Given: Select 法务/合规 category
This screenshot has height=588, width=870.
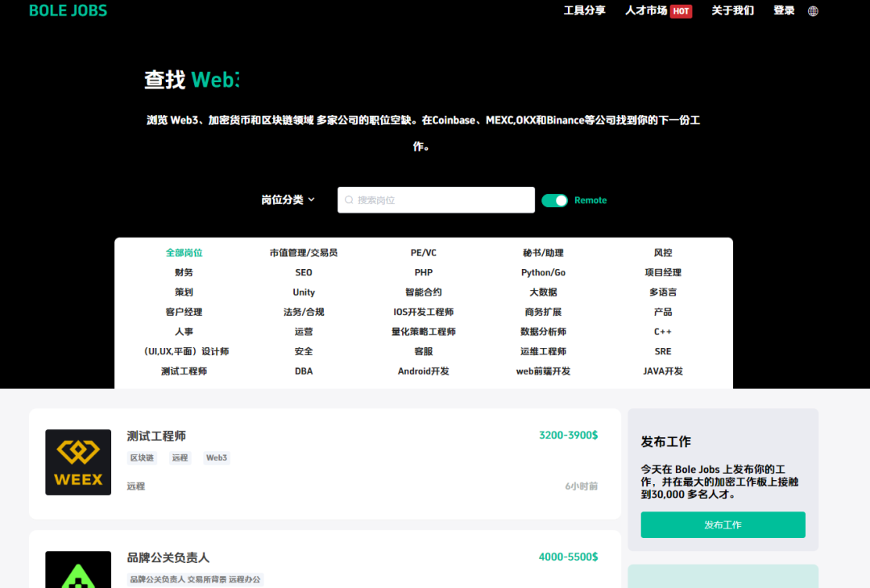Looking at the screenshot, I should [x=304, y=312].
